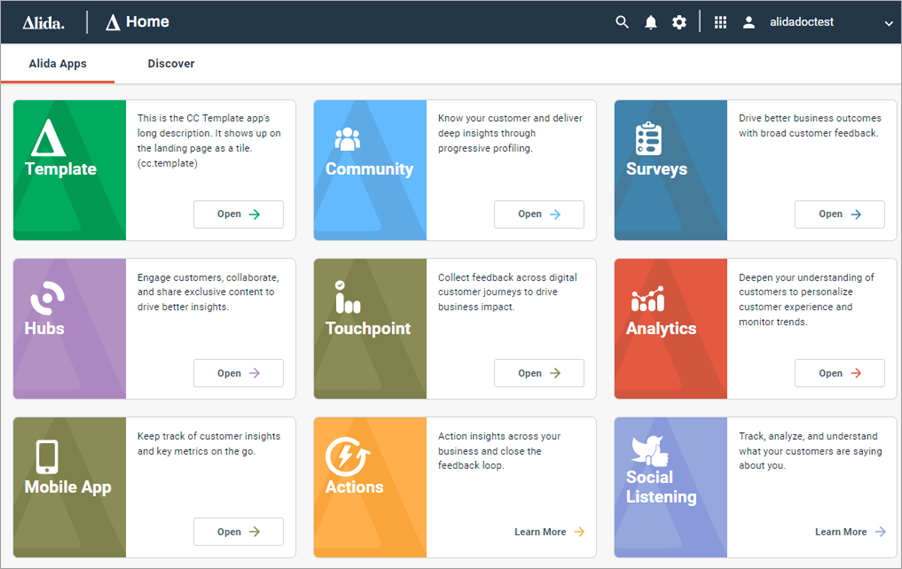The image size is (902, 569).
Task: Click Learn More for Actions
Action: 549,532
